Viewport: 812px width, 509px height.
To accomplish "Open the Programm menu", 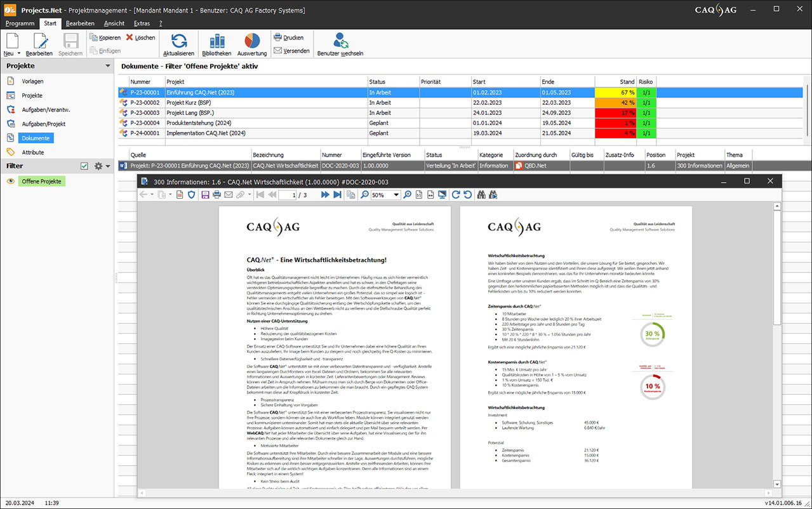I will pyautogui.click(x=20, y=23).
